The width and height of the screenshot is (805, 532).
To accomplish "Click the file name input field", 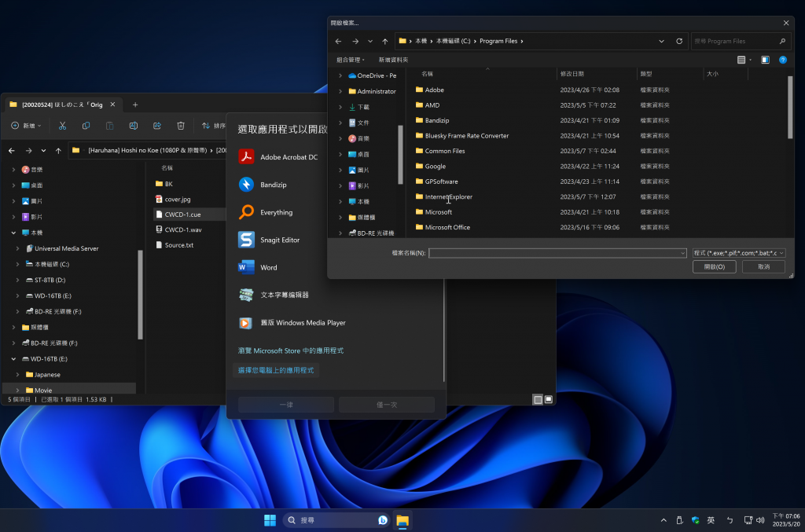I will 554,253.
